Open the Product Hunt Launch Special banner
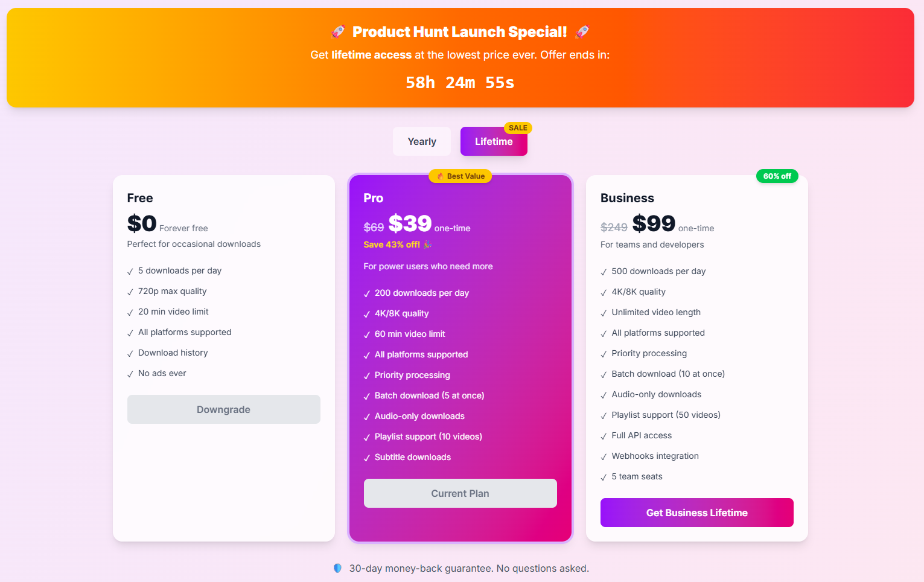924x582 pixels. [x=460, y=57]
